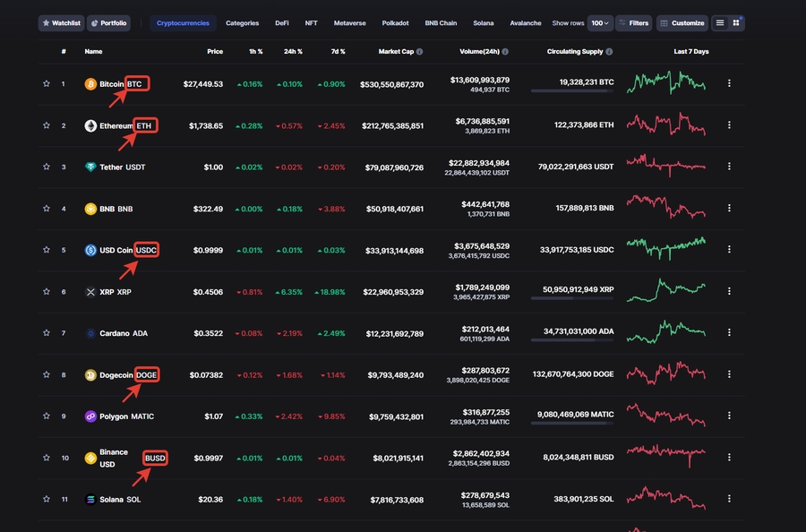Viewport: 806px width, 532px height.
Task: Select the Metaverse category tab
Action: coord(349,23)
